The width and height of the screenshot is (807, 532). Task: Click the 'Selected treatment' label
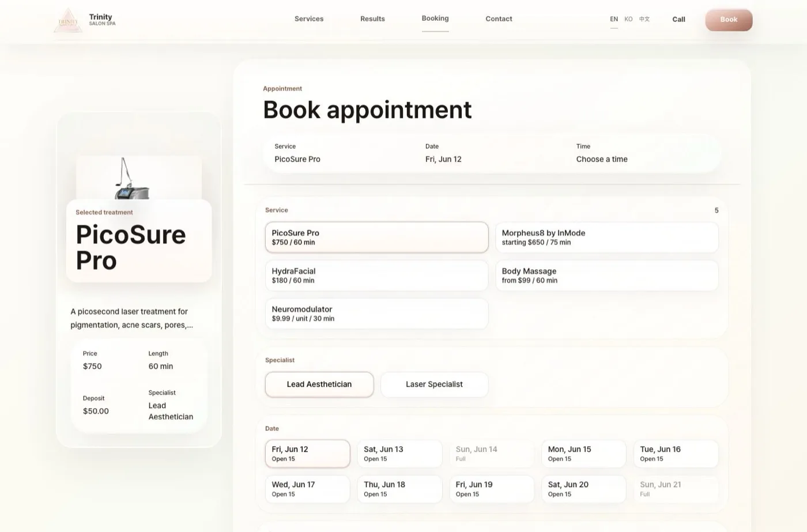click(104, 212)
